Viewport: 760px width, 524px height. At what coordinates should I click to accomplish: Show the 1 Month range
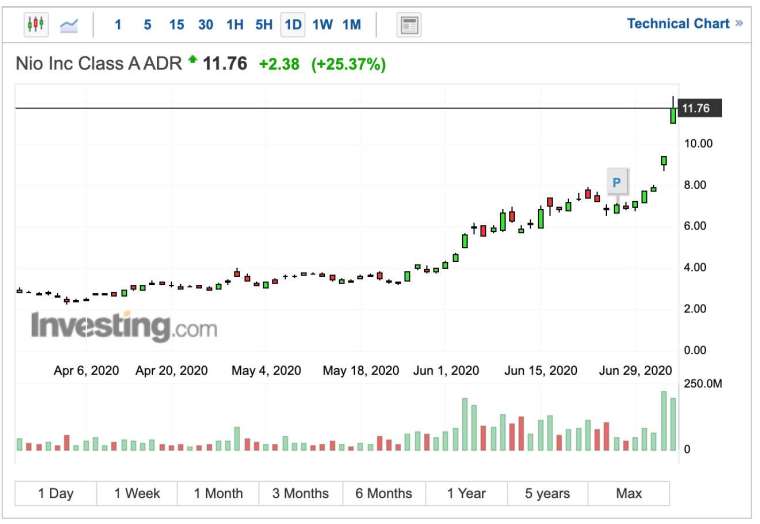tap(218, 493)
